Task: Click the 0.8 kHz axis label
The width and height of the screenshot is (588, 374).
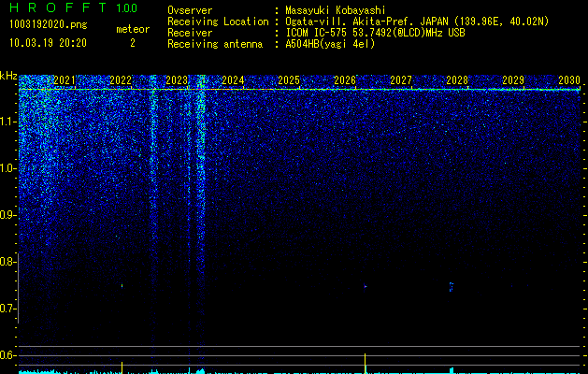Action: (x=7, y=262)
